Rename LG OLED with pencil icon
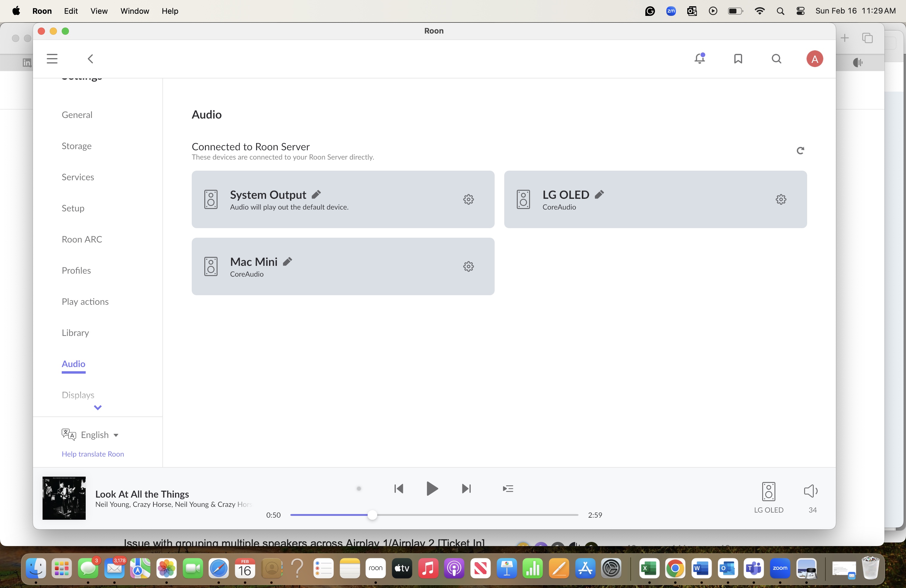Viewport: 906px width, 588px height. pyautogui.click(x=599, y=194)
